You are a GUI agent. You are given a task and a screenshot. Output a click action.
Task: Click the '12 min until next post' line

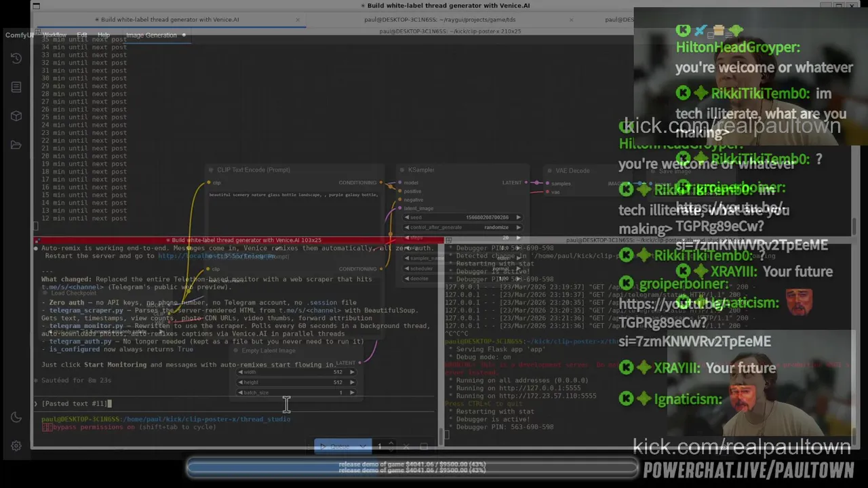click(x=84, y=218)
